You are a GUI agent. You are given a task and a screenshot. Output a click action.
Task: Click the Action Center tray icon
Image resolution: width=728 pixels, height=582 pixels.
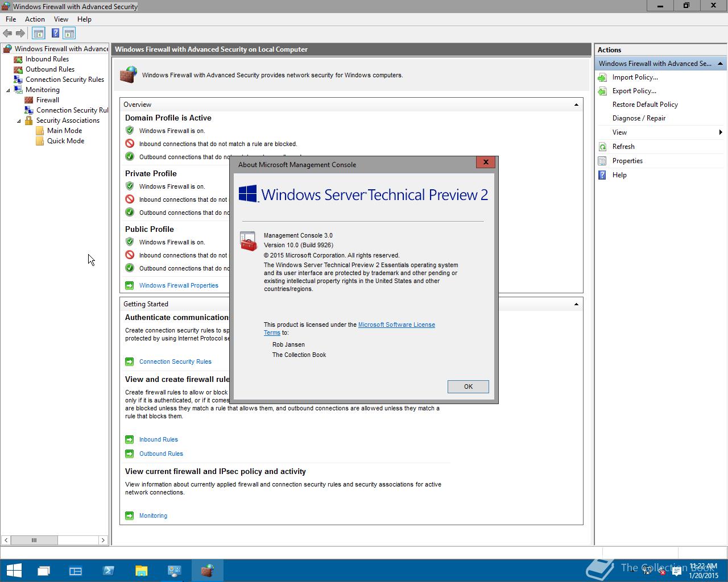pyautogui.click(x=676, y=571)
